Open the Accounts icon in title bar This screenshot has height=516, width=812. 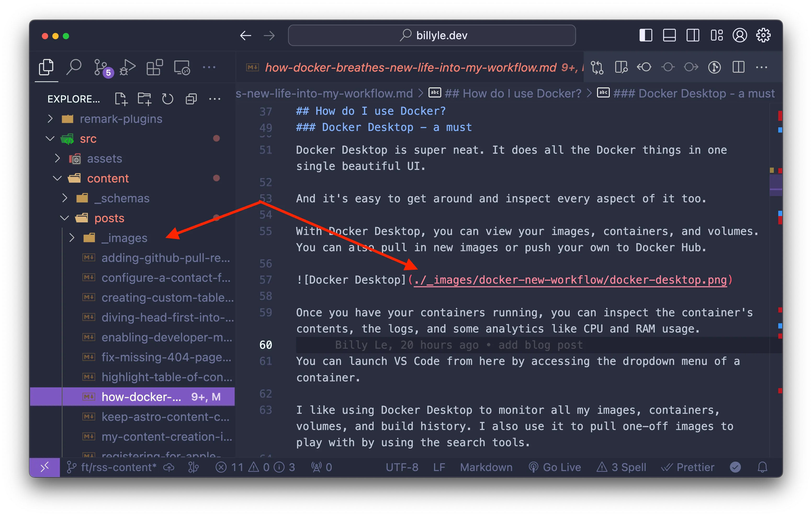click(x=740, y=35)
